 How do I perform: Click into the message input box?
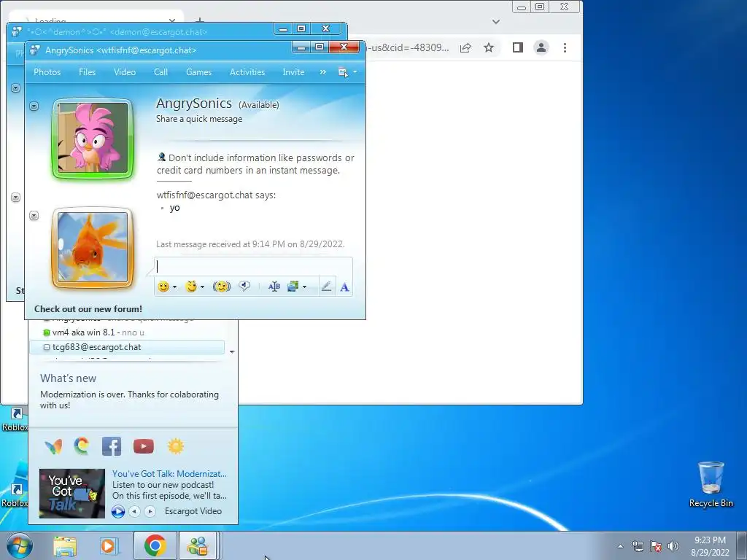point(253,267)
